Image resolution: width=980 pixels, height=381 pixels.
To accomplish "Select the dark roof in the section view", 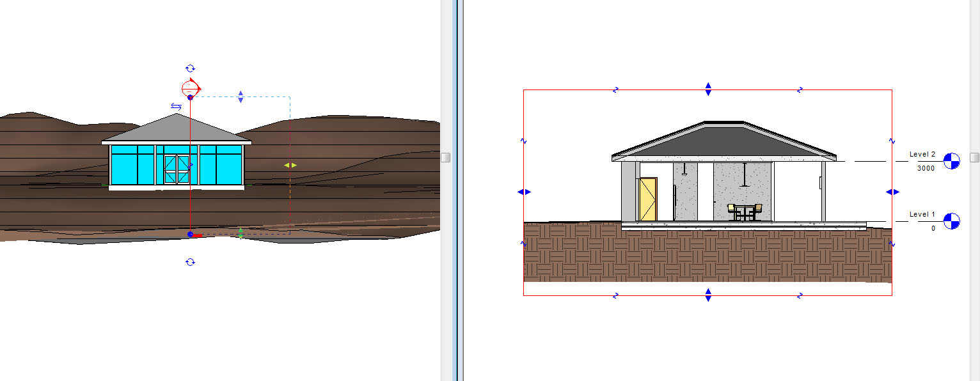I will click(x=724, y=141).
